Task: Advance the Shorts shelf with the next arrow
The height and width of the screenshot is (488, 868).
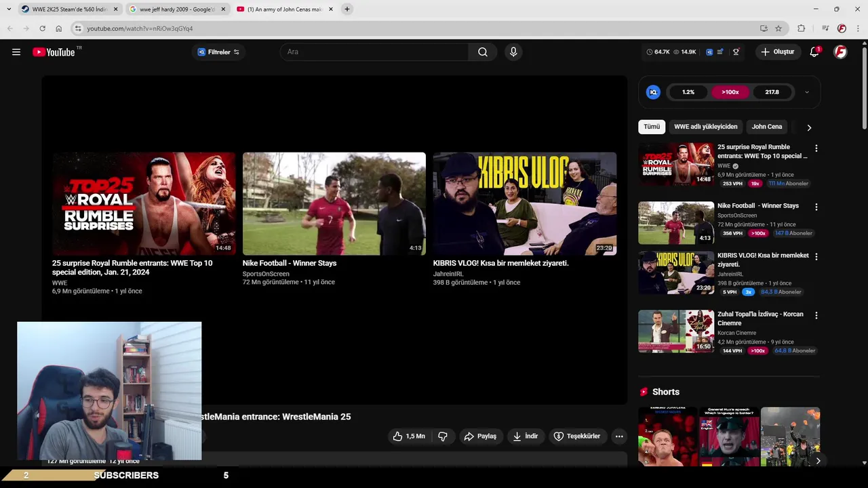Action: 818,461
